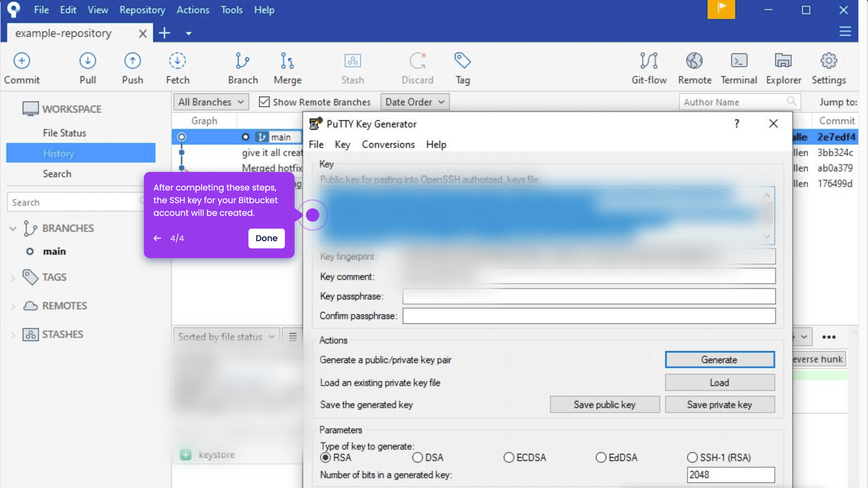Viewport: 868px width, 488px height.
Task: Select RSA key type
Action: pos(325,457)
